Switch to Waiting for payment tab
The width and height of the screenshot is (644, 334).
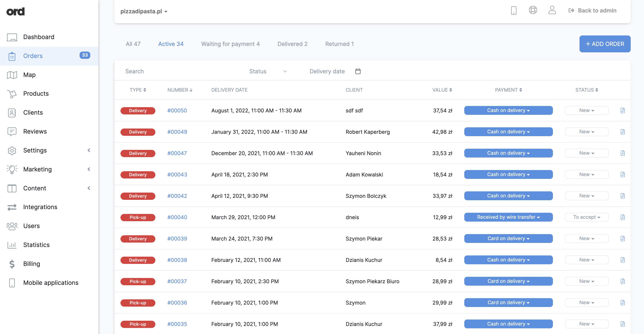pos(230,44)
